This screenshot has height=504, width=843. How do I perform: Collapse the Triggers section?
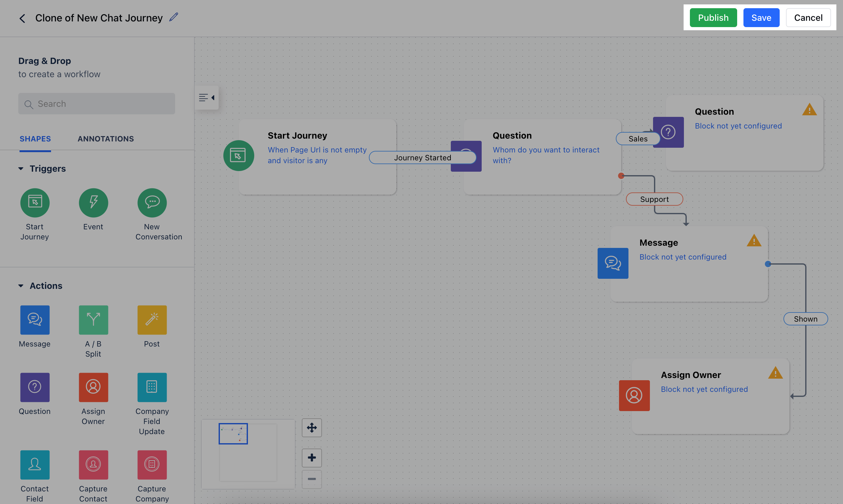[x=21, y=169]
